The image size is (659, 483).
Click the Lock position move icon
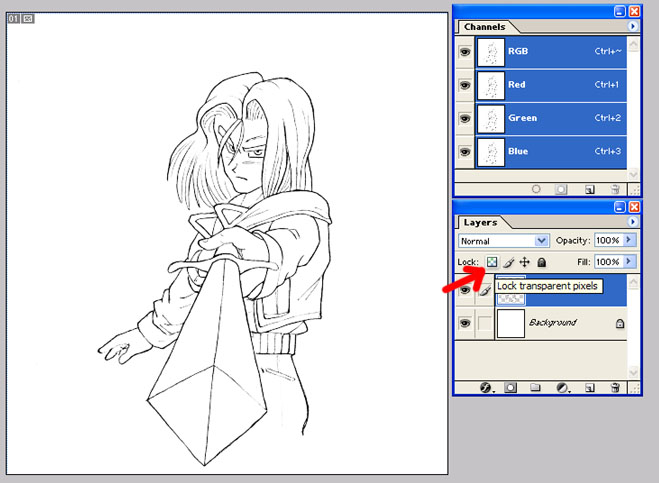[x=524, y=262]
